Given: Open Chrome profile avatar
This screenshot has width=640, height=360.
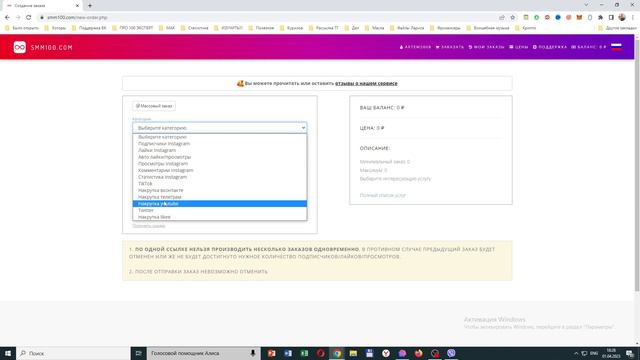Looking at the screenshot, I should click(x=622, y=18).
